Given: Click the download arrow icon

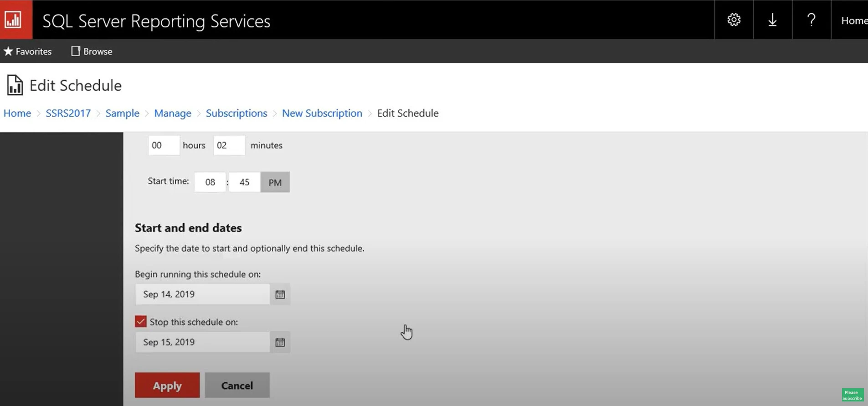Looking at the screenshot, I should point(772,20).
